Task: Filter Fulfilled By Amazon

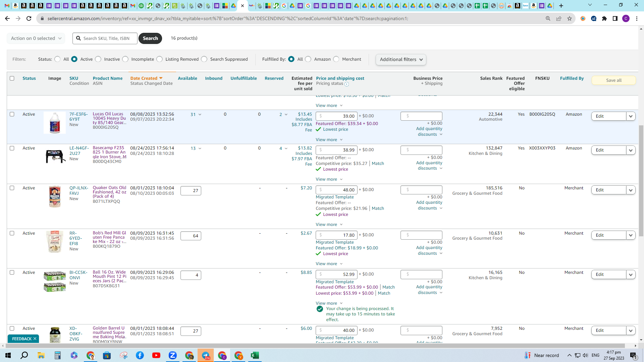Action: tap(308, 59)
